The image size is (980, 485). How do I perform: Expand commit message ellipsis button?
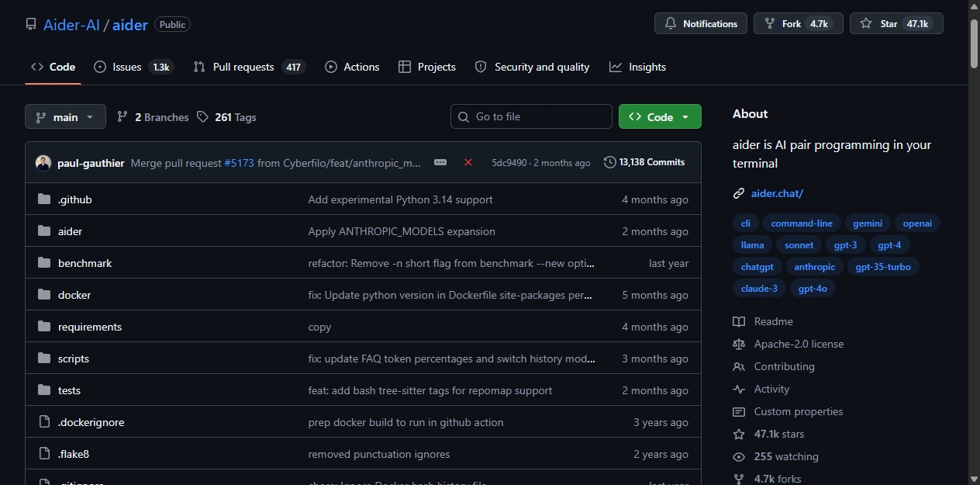[440, 162]
